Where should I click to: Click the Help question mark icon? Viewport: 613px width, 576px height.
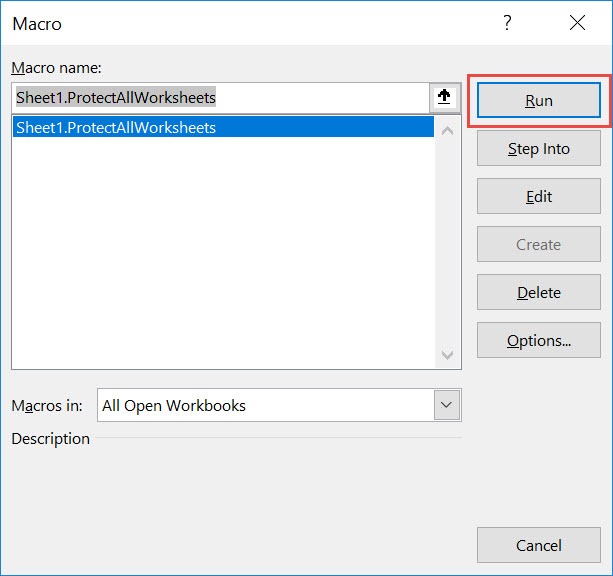(507, 23)
